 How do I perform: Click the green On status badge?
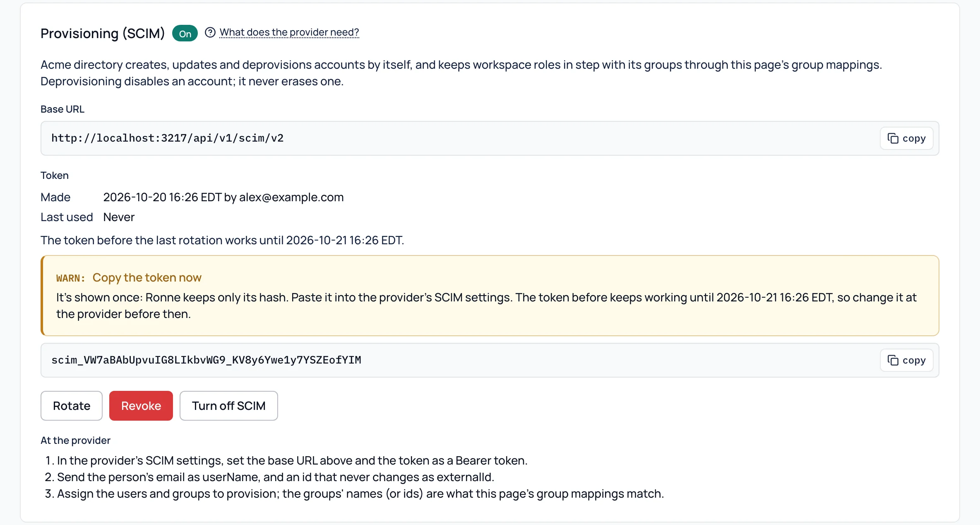[185, 34]
